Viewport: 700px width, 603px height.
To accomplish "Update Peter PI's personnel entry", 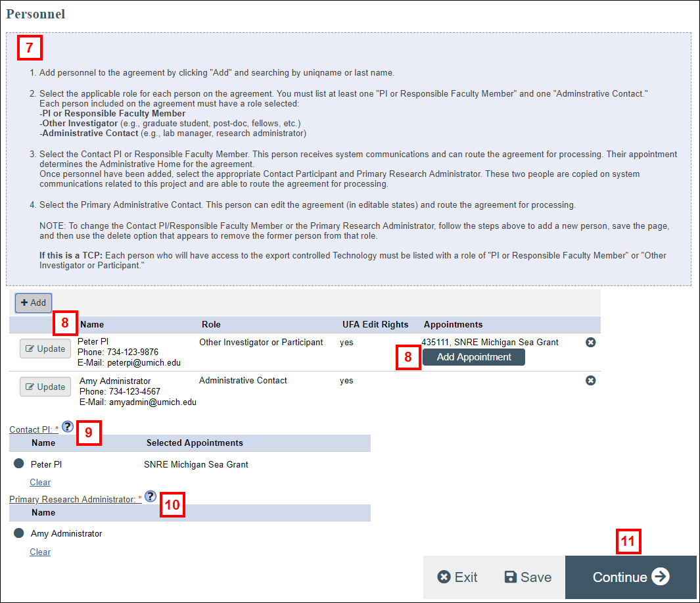I will [45, 349].
